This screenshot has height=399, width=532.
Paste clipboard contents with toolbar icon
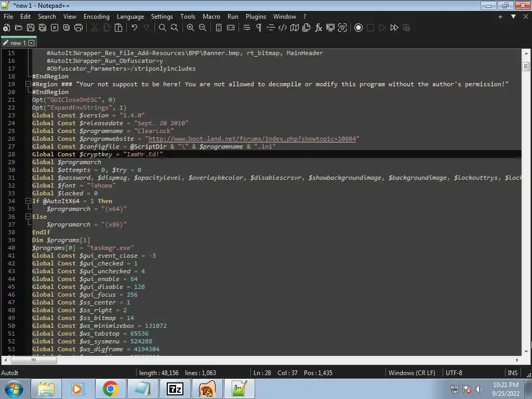coord(118,28)
